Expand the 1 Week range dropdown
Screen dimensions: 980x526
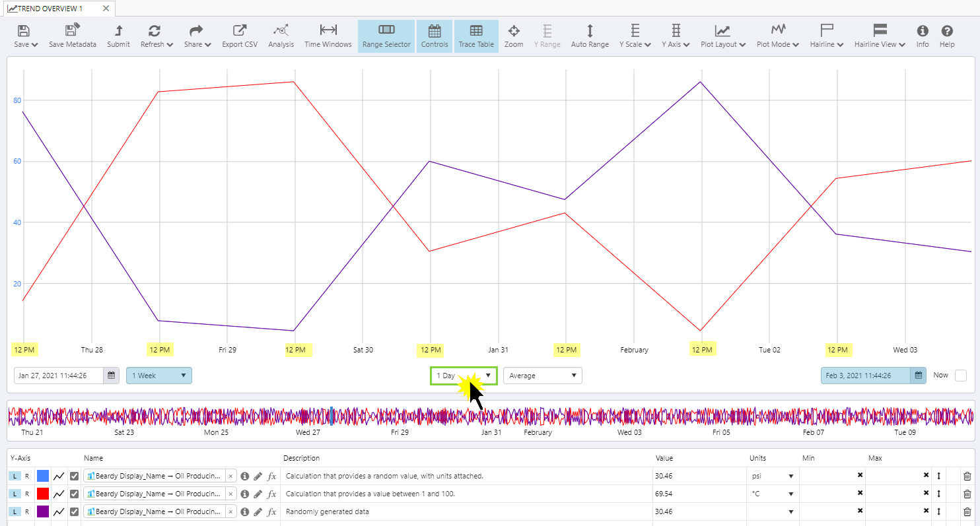(x=158, y=376)
